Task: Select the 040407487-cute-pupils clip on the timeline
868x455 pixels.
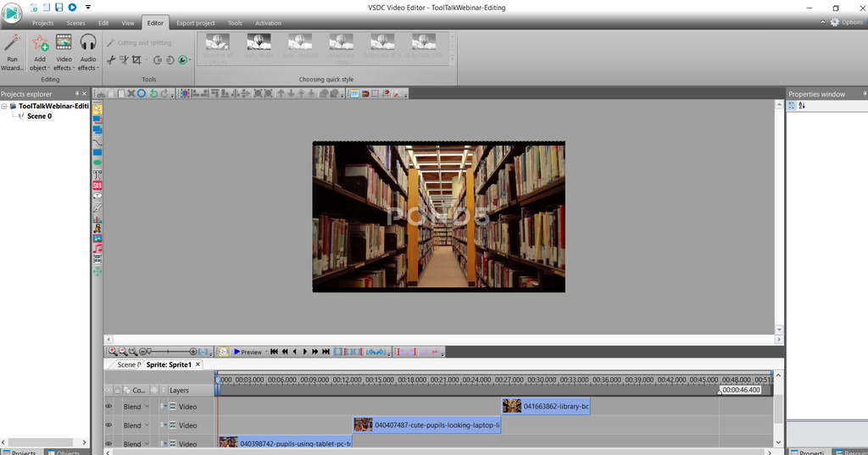Action: tap(427, 425)
